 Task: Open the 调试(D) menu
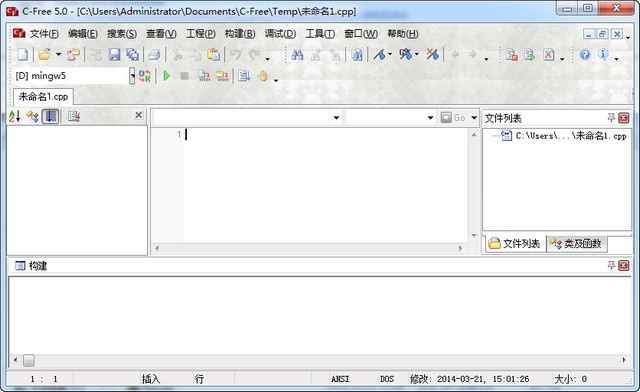coord(280,33)
